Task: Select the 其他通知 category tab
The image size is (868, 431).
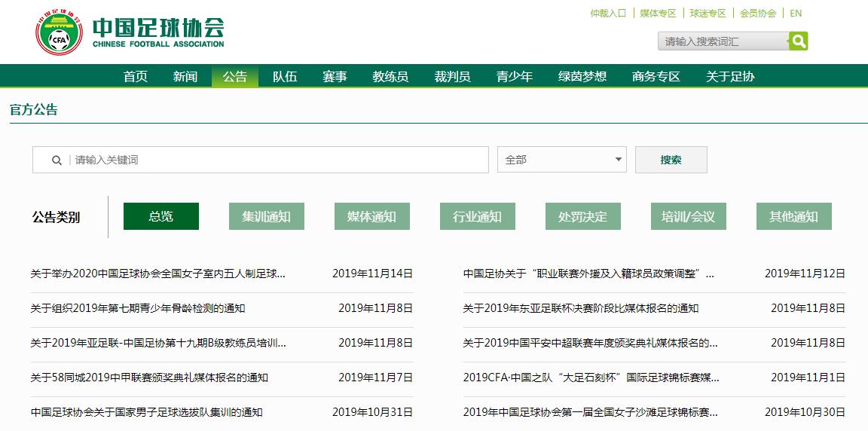Action: 794,216
